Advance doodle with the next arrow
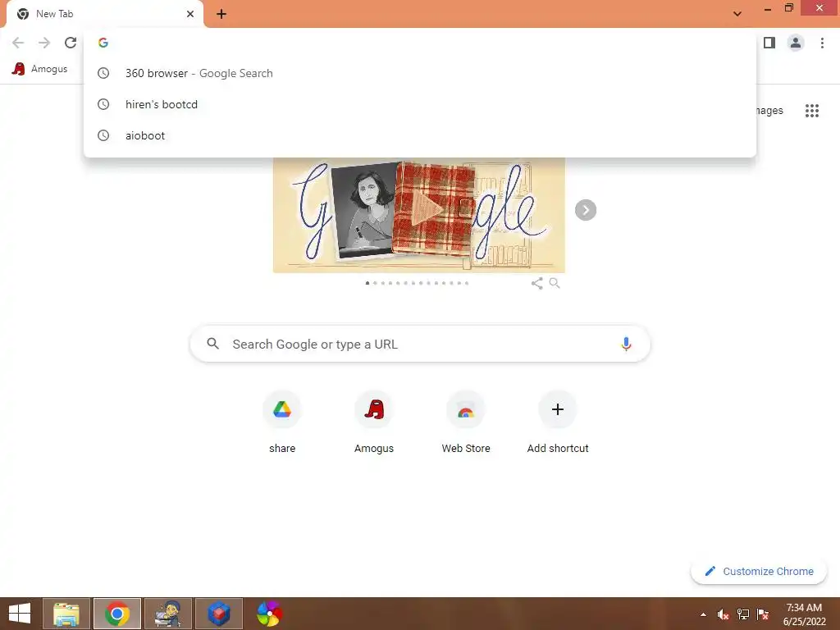Image resolution: width=840 pixels, height=630 pixels. pyautogui.click(x=586, y=210)
